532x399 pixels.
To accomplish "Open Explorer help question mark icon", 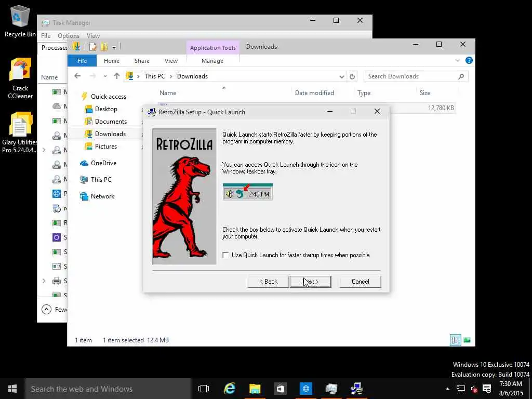I will pos(469,60).
